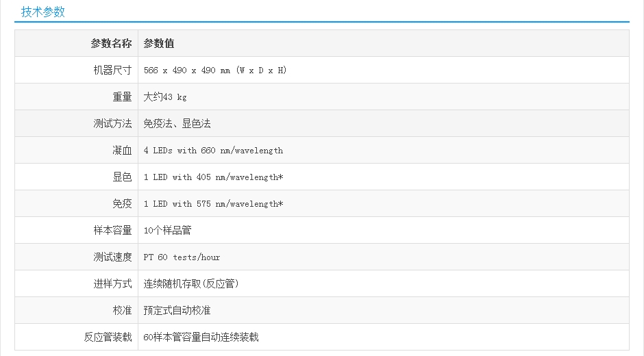This screenshot has width=644, height=356.
Task: Click the 60样本管容量自动连续装载 value
Action: click(201, 337)
